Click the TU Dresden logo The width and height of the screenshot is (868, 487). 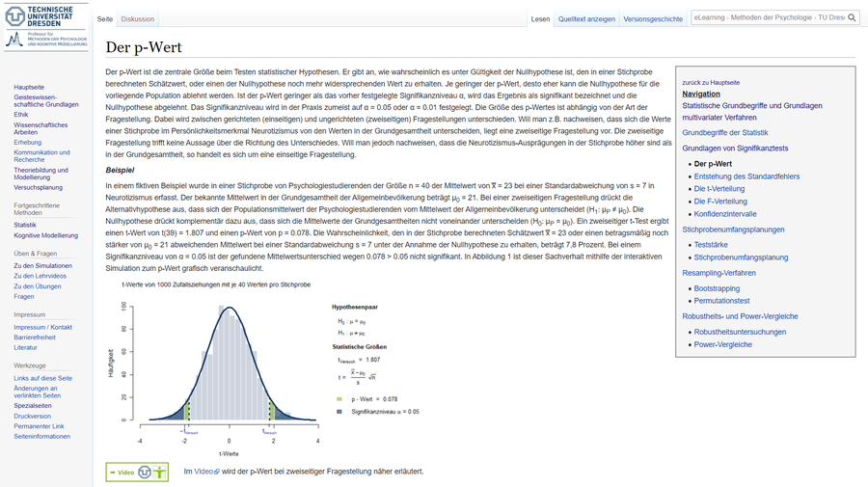pos(46,27)
